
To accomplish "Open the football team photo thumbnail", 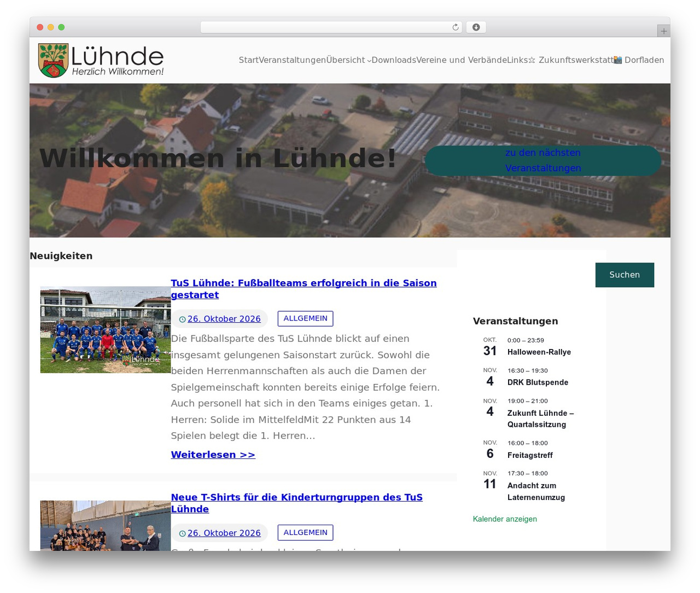I will click(106, 330).
